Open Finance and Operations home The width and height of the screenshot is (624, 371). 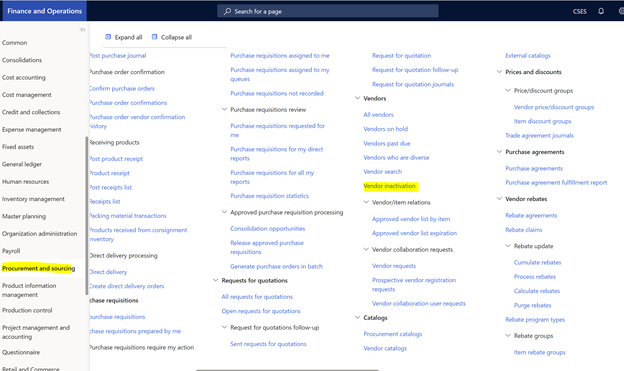[45, 11]
